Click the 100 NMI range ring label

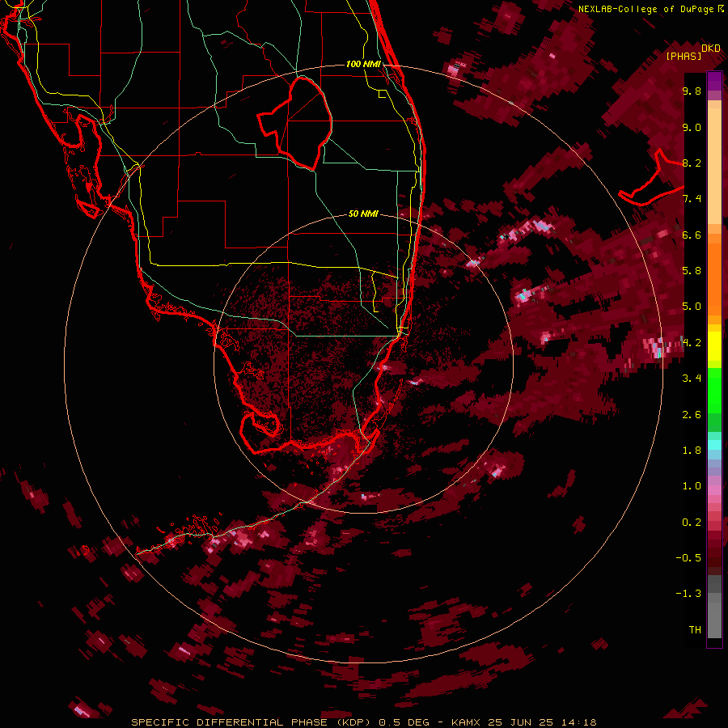[x=363, y=64]
